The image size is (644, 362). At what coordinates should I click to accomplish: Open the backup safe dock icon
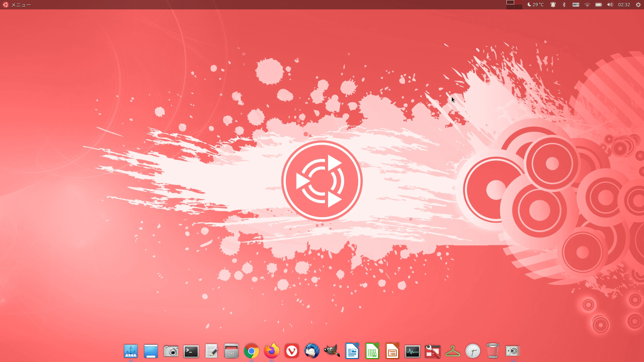coord(513,351)
